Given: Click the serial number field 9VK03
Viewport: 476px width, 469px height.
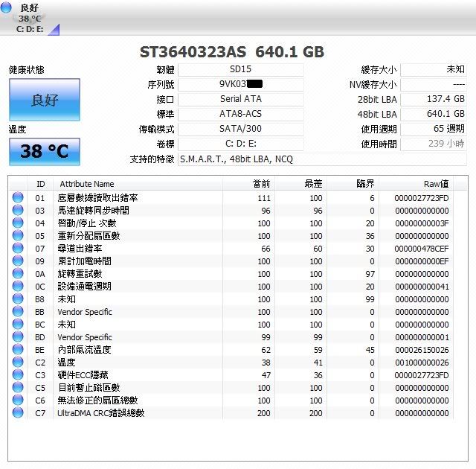Looking at the screenshot, I should pos(241,84).
